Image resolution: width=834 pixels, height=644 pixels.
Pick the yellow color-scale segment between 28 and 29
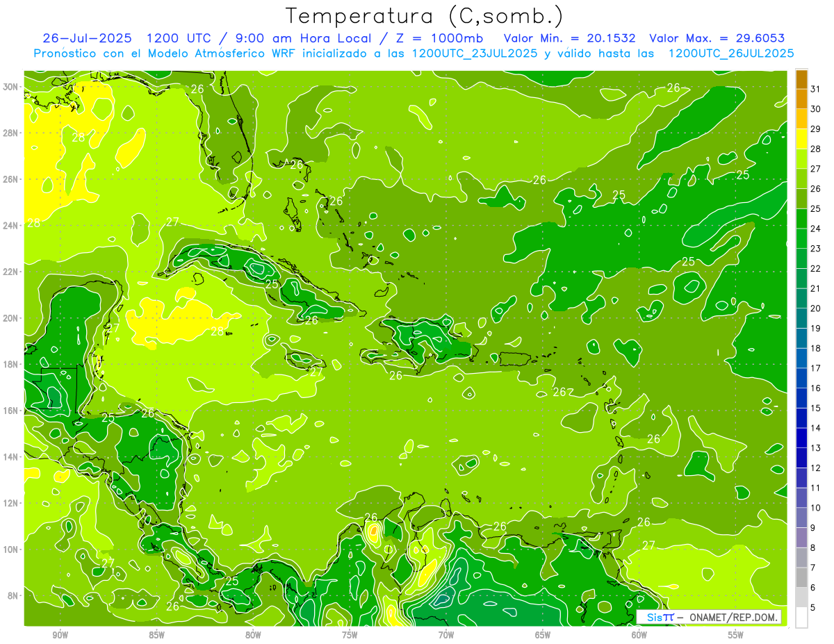(x=801, y=139)
